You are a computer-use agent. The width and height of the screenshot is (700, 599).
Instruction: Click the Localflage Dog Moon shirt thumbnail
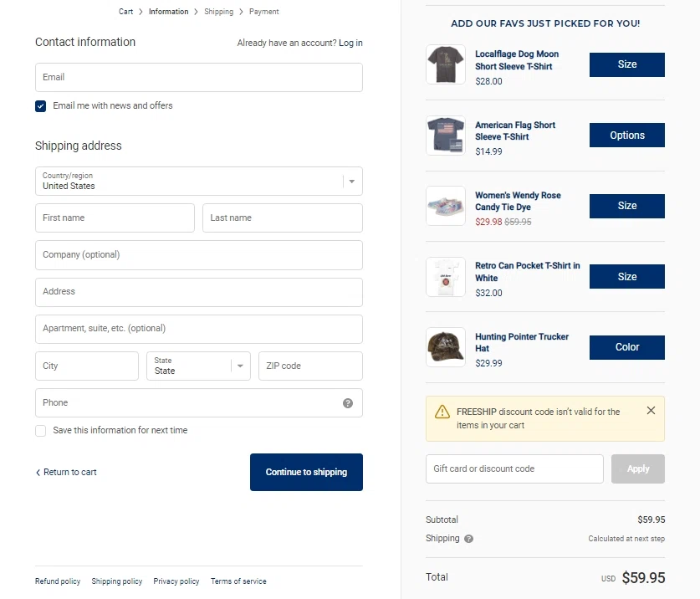(x=446, y=64)
